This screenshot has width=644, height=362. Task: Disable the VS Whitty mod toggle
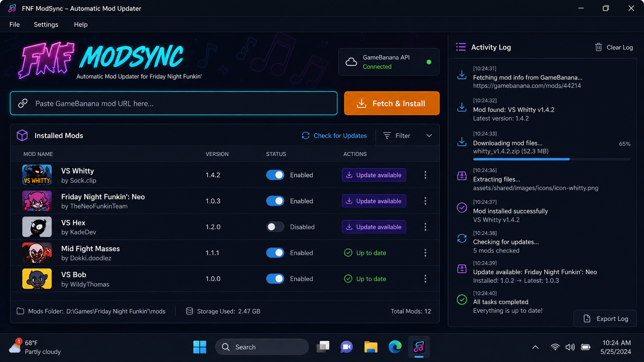pyautogui.click(x=275, y=175)
